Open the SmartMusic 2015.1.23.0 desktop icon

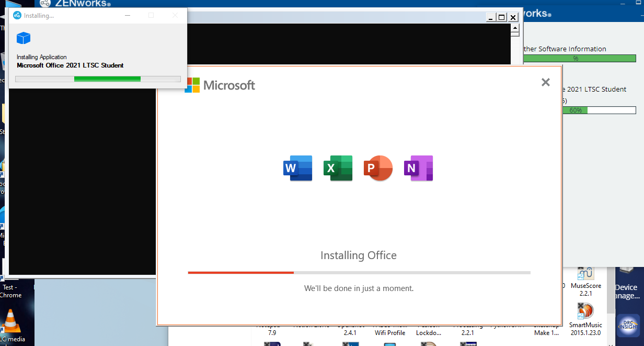tap(585, 319)
